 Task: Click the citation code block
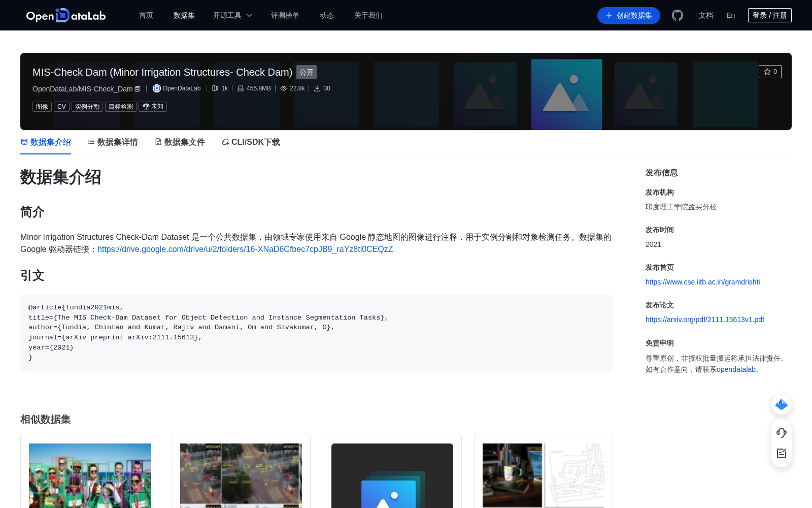(317, 333)
